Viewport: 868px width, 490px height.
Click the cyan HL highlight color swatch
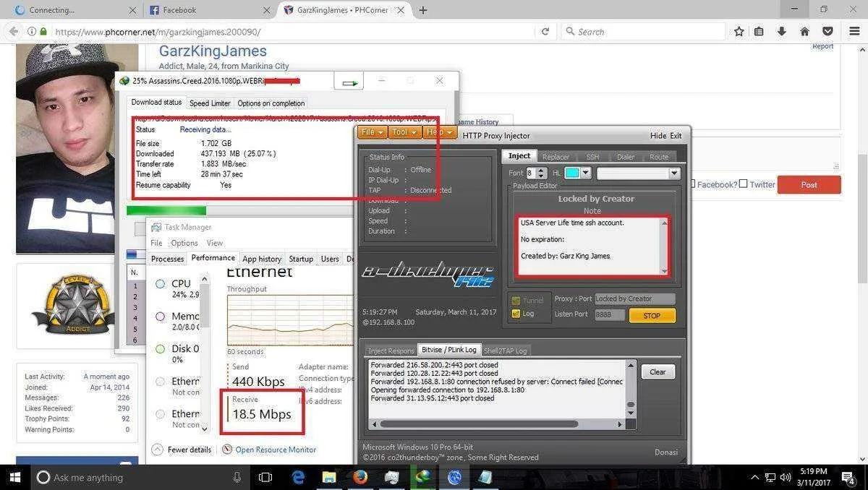click(572, 173)
